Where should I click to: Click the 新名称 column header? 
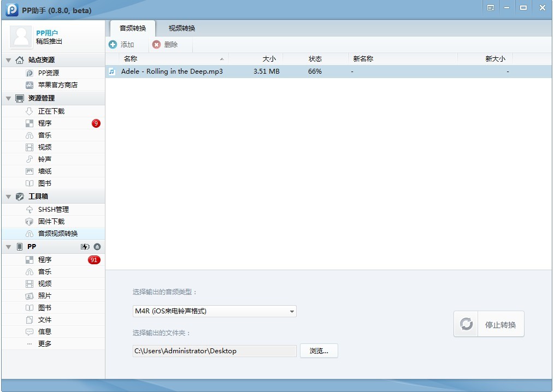pos(403,59)
